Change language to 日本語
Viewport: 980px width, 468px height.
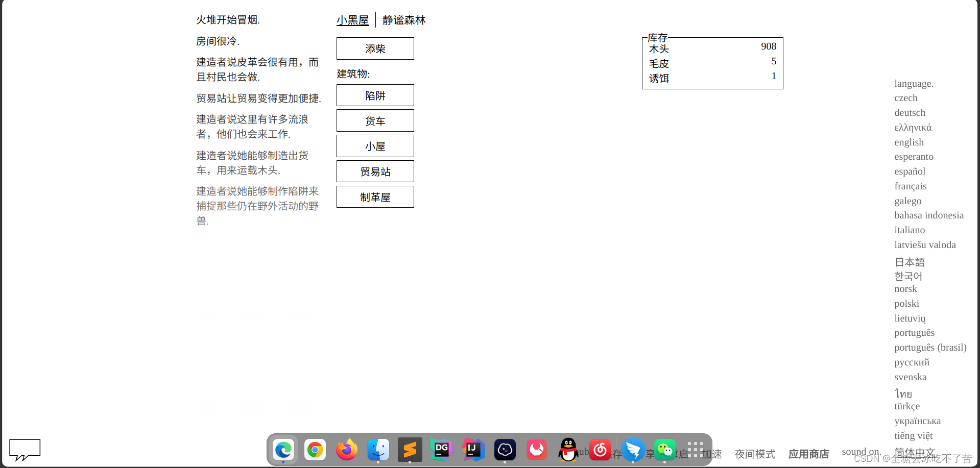pyautogui.click(x=910, y=262)
